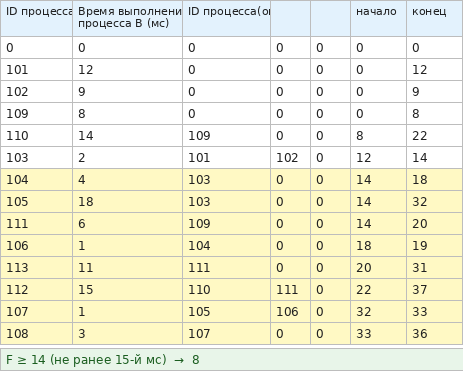The width and height of the screenshot is (463, 377).
Task: Select process ID cell 111 in first column
Action: [36, 224]
